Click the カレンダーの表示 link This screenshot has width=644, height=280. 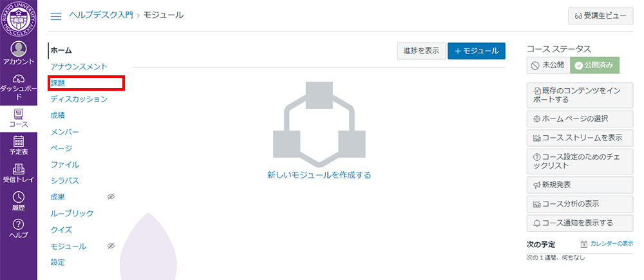click(606, 244)
